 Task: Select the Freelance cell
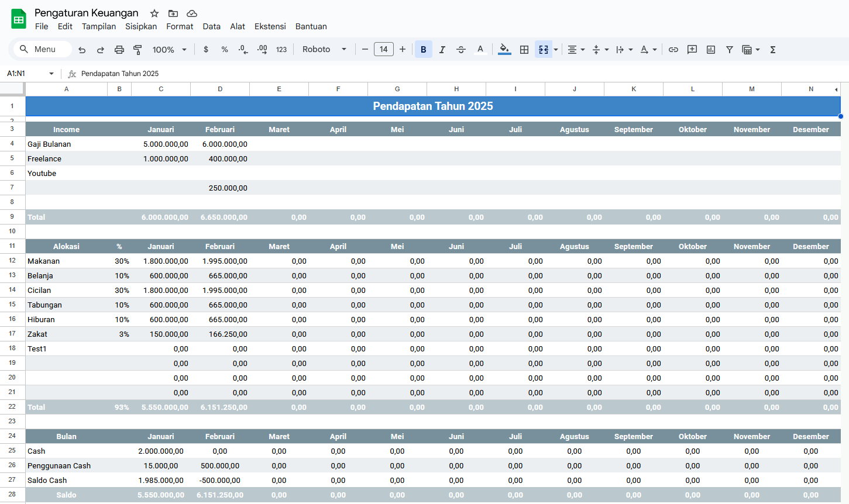66,158
